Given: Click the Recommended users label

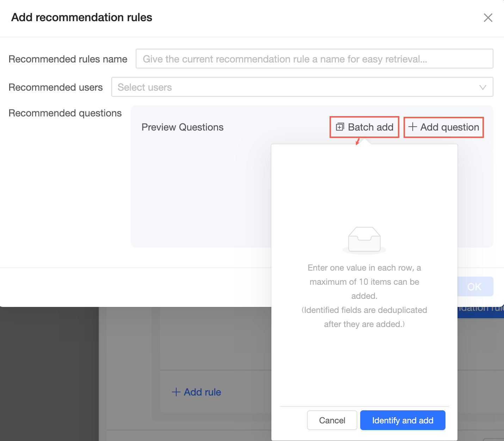Looking at the screenshot, I should point(55,87).
